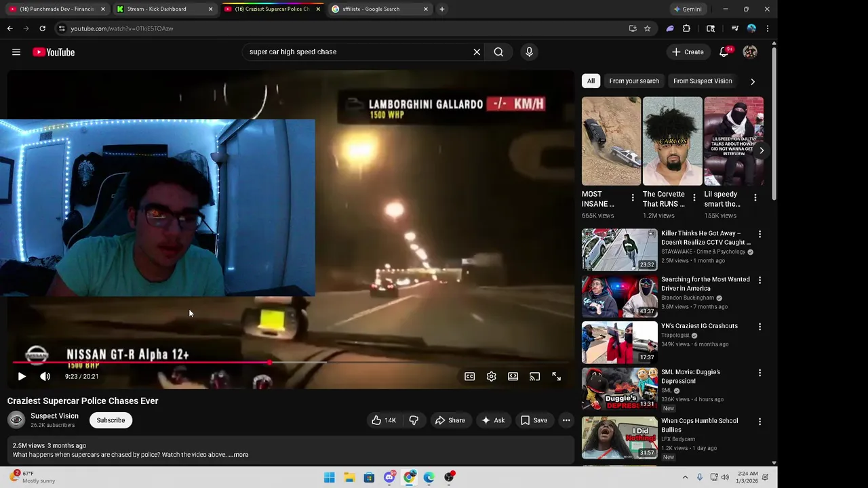Subscribe to Suspect Vision channel
The height and width of the screenshot is (488, 868).
click(111, 420)
